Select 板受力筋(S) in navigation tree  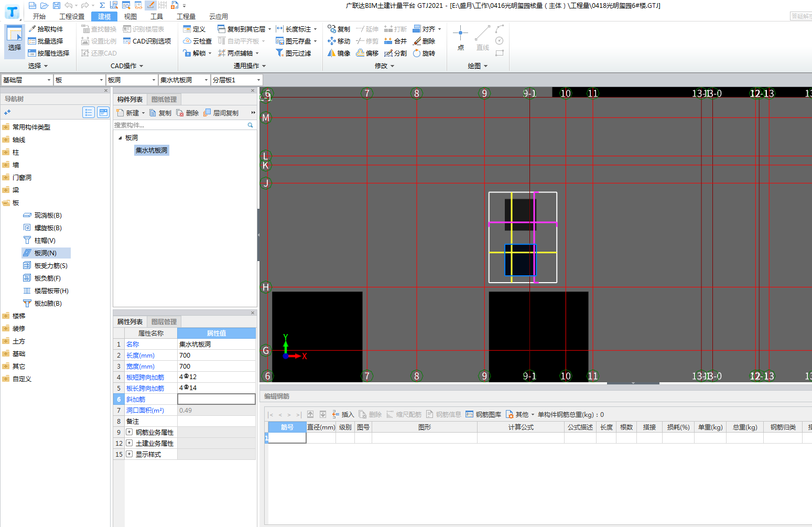46,266
